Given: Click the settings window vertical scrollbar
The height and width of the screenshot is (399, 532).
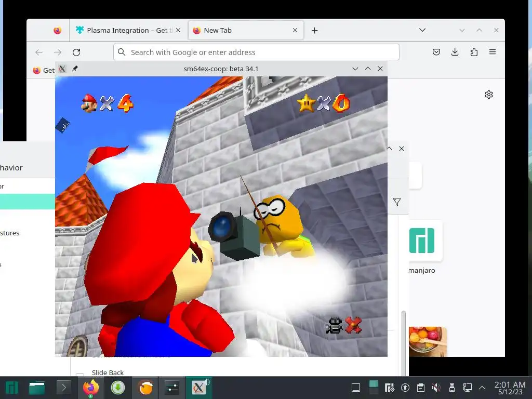Looking at the screenshot, I should coord(403,343).
